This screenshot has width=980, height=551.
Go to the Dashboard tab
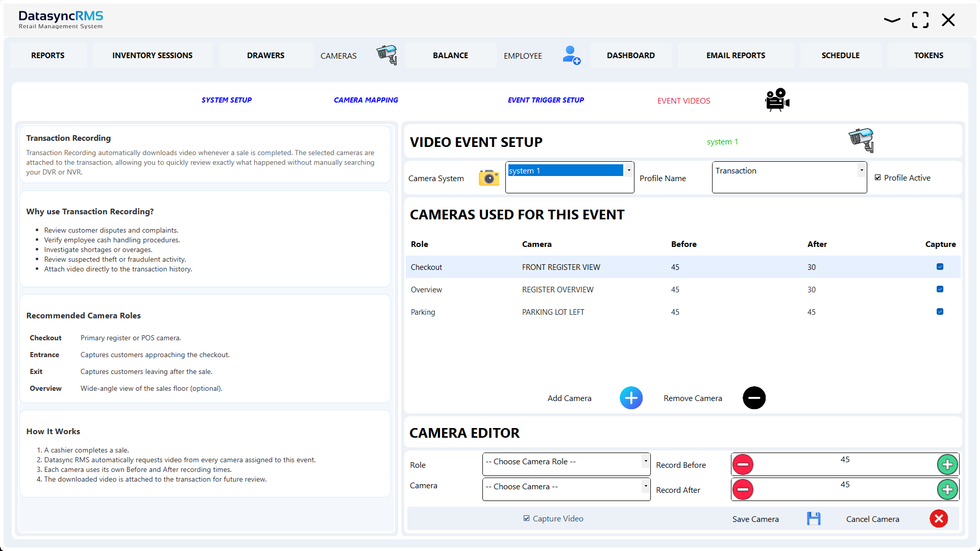[631, 55]
